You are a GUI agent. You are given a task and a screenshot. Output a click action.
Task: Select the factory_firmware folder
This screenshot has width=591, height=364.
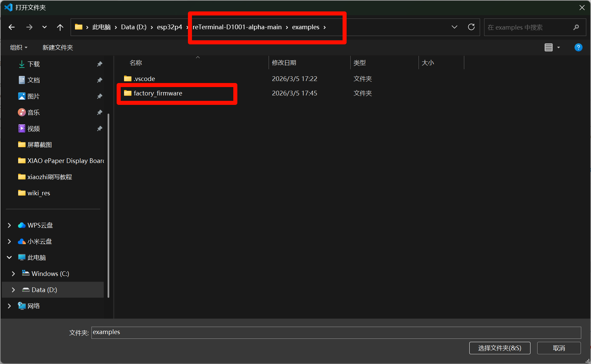click(x=158, y=93)
